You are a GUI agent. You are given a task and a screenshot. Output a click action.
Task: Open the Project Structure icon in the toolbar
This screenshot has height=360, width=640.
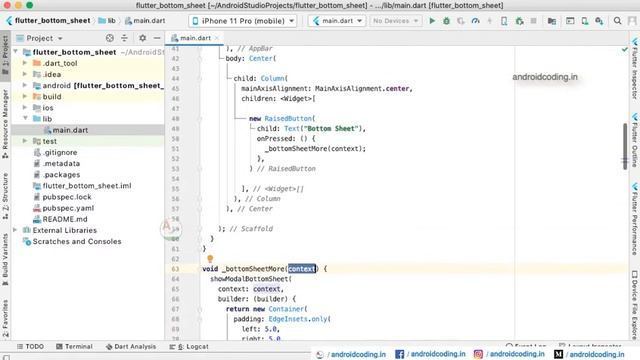click(552, 21)
